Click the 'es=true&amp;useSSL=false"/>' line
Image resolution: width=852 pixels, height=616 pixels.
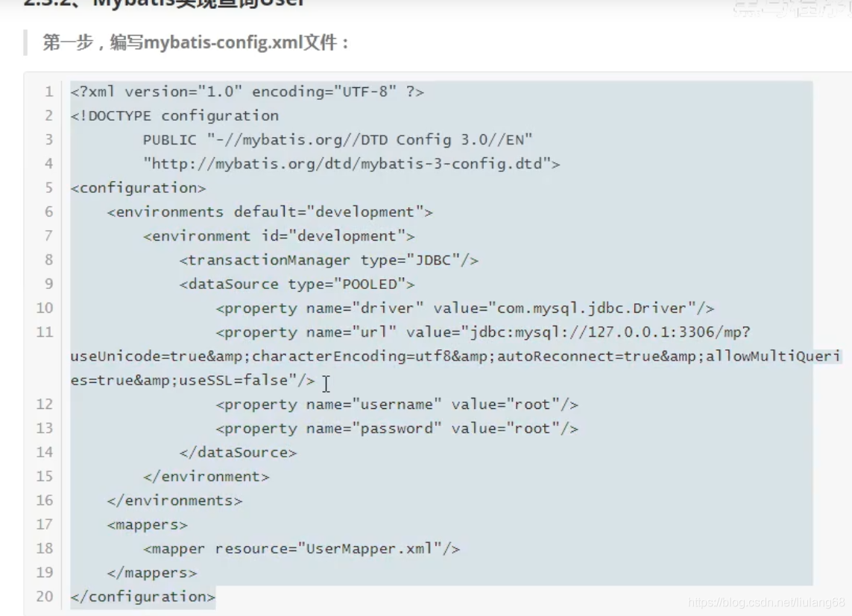click(192, 380)
